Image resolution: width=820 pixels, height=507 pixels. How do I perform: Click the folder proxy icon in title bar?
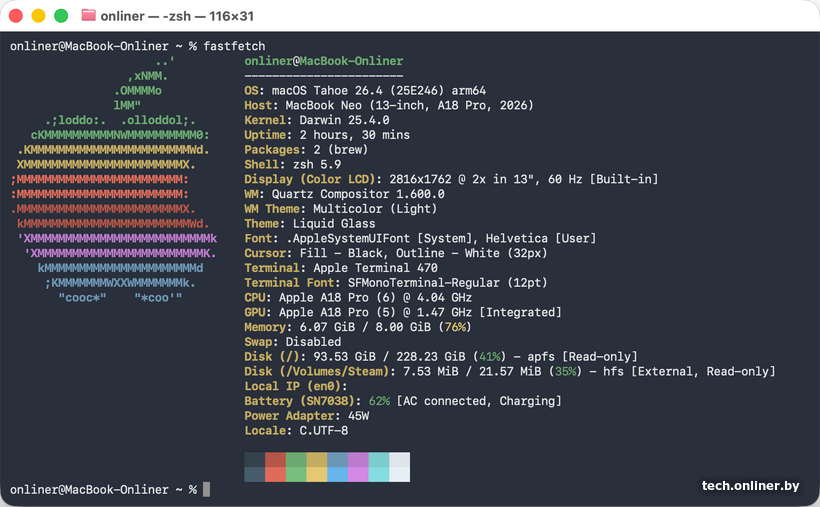pyautogui.click(x=88, y=15)
